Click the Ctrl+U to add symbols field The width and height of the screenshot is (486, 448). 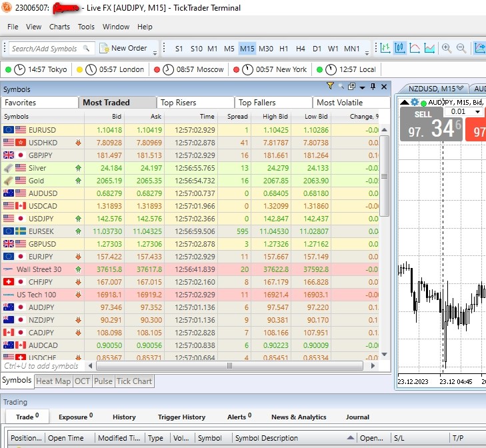[x=43, y=366]
